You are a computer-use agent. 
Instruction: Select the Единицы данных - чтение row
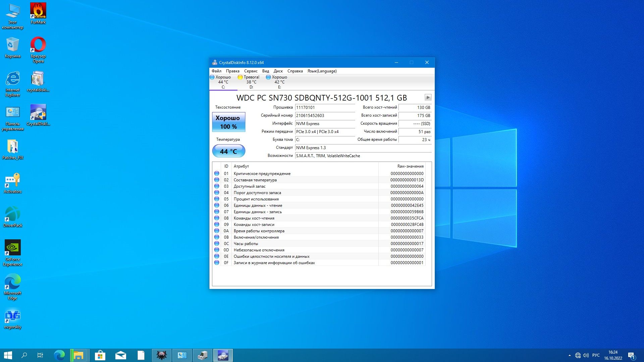coord(319,205)
